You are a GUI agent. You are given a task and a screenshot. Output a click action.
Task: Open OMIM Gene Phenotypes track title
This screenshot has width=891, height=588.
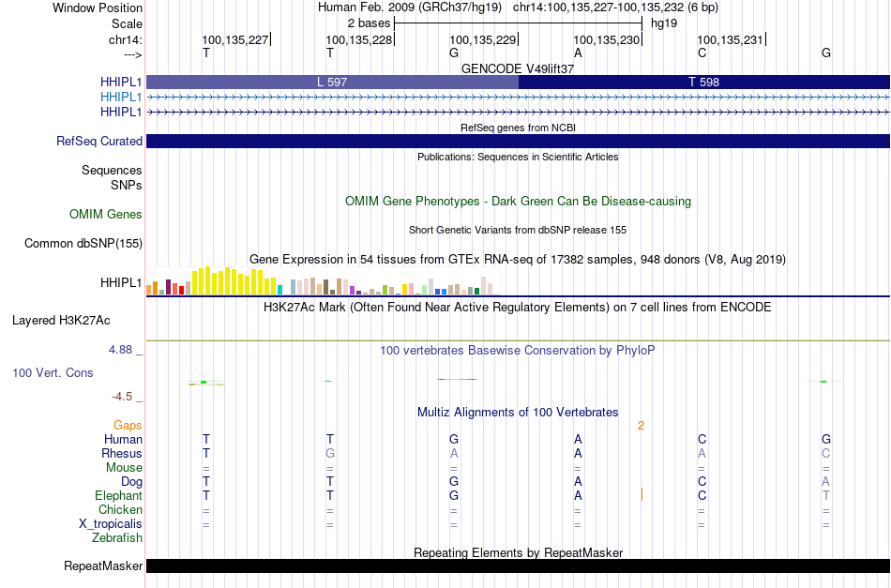pos(518,201)
